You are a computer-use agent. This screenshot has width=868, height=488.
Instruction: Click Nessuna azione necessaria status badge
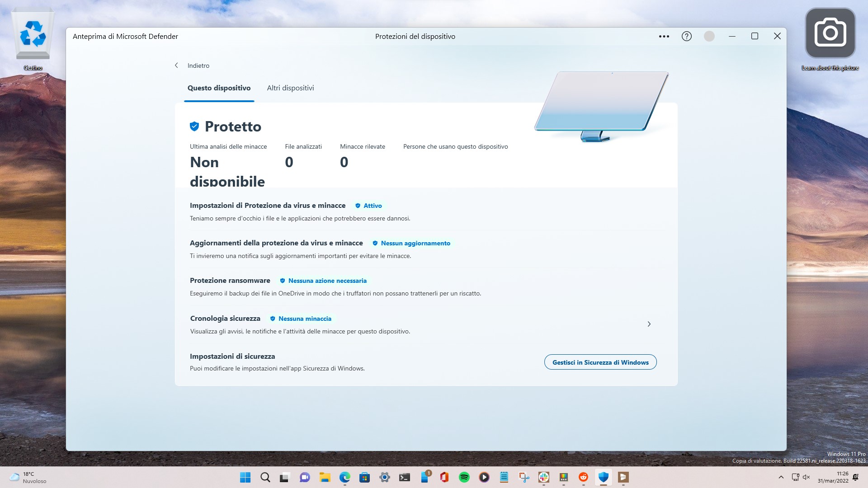tap(323, 281)
